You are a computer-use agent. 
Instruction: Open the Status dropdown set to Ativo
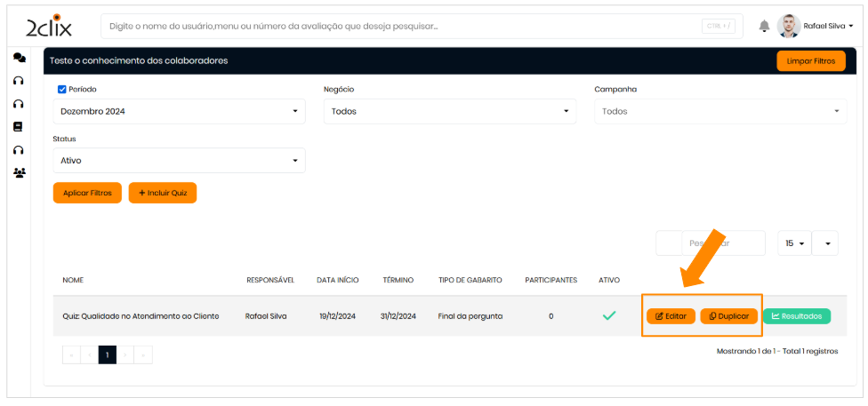179,161
